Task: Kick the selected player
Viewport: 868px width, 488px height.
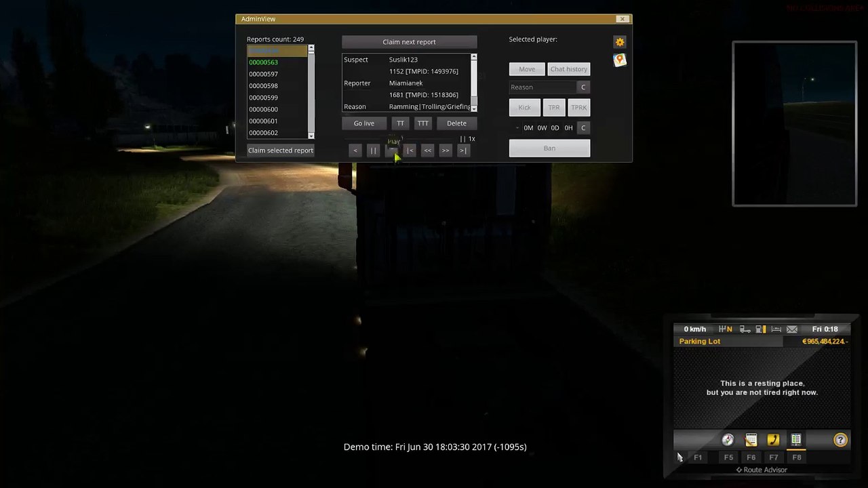Action: [525, 108]
